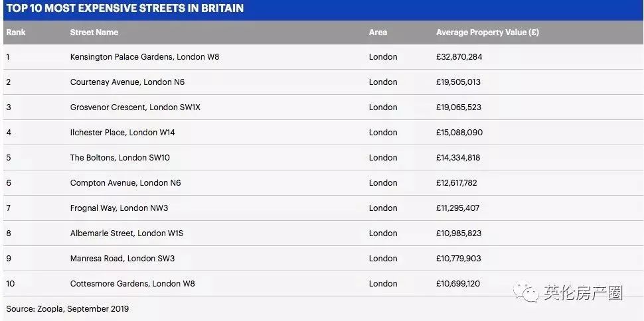Click Albemarle Street, London W1S entry

(126, 233)
